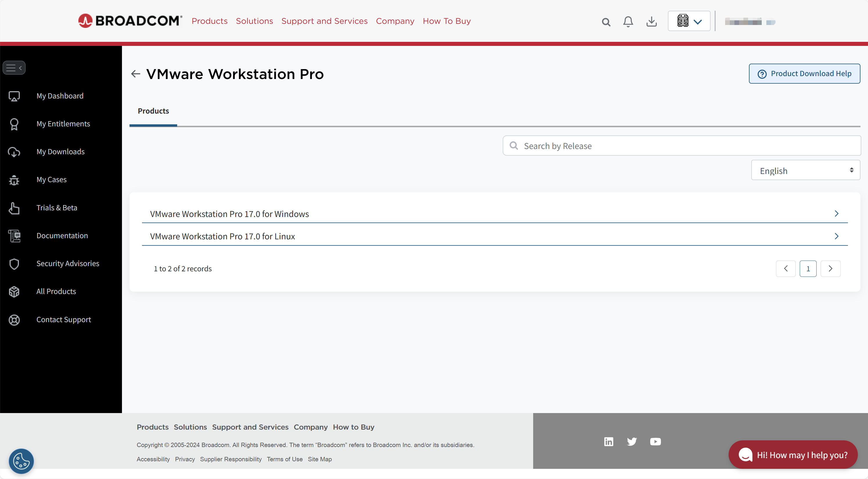
Task: Click the Twitter bird icon in footer
Action: (x=632, y=441)
